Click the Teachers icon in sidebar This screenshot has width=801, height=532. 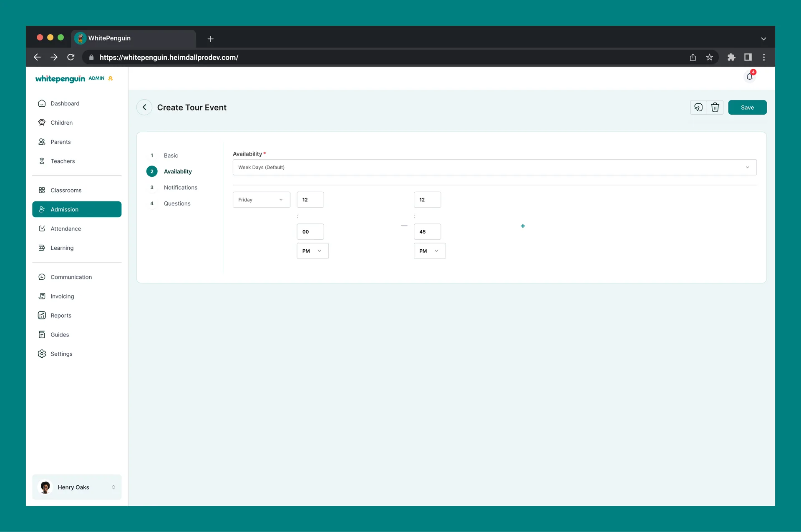click(42, 161)
